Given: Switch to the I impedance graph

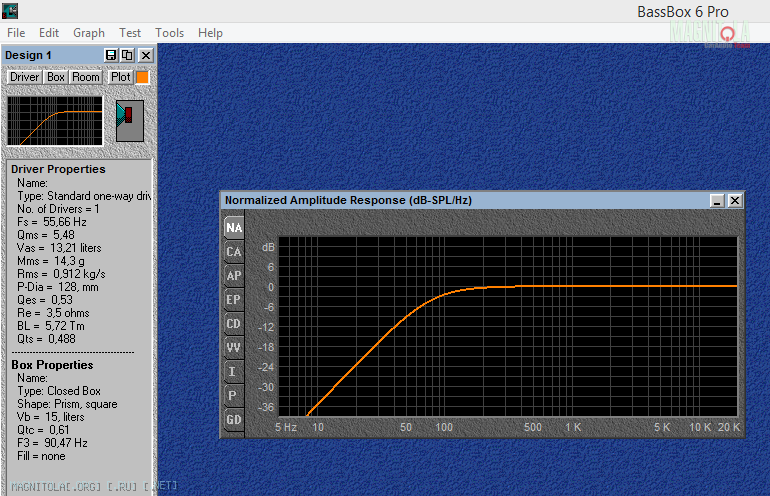Looking at the screenshot, I should coord(234,372).
